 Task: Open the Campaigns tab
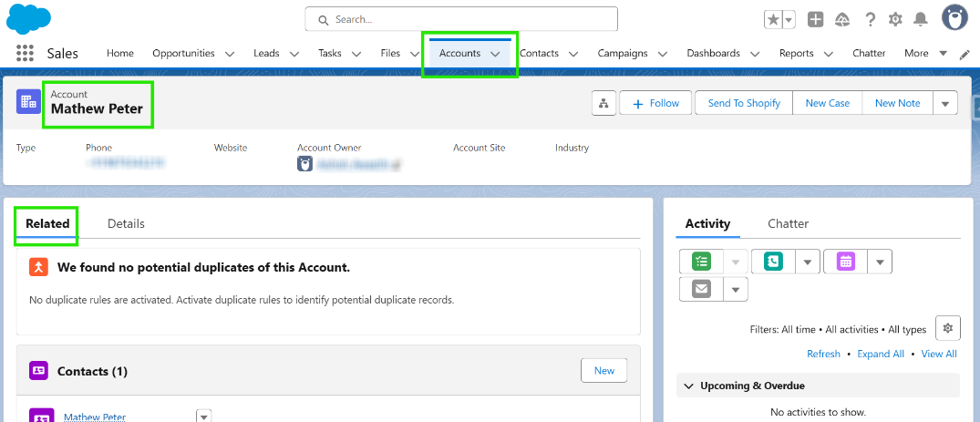[623, 53]
